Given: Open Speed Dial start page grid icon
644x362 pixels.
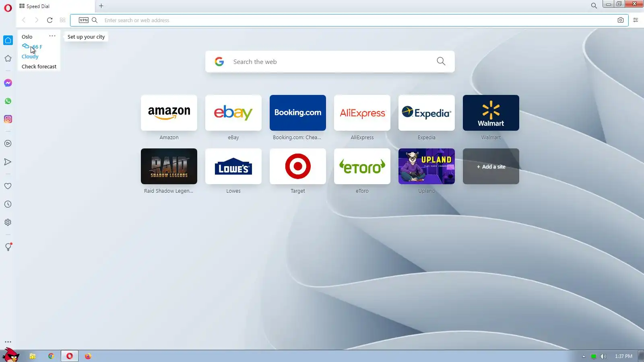Looking at the screenshot, I should [62, 20].
